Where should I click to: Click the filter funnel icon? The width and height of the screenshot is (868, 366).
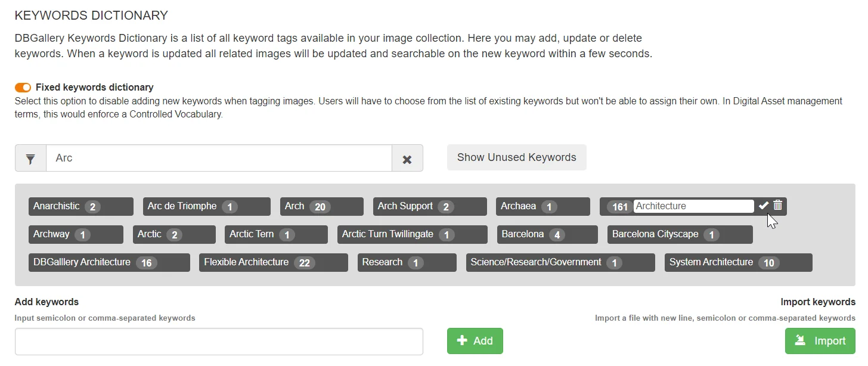pyautogui.click(x=30, y=159)
